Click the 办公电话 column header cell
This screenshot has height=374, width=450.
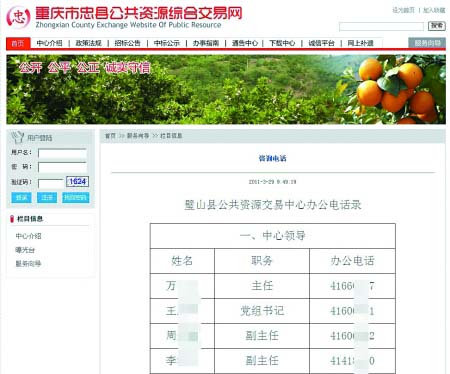pyautogui.click(x=353, y=261)
